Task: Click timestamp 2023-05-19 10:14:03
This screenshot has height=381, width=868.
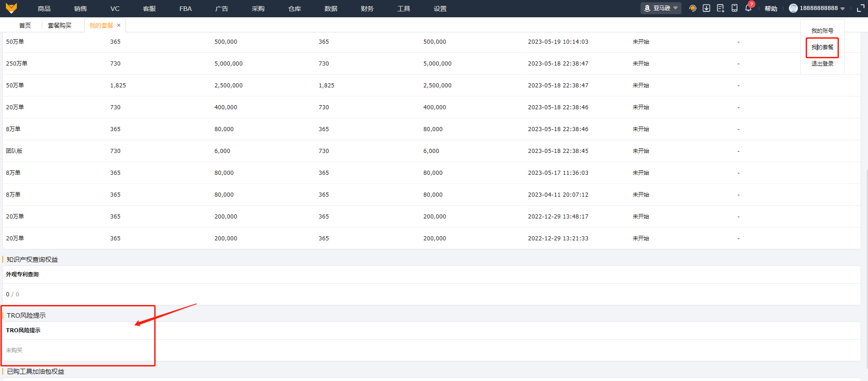Action: coord(558,42)
